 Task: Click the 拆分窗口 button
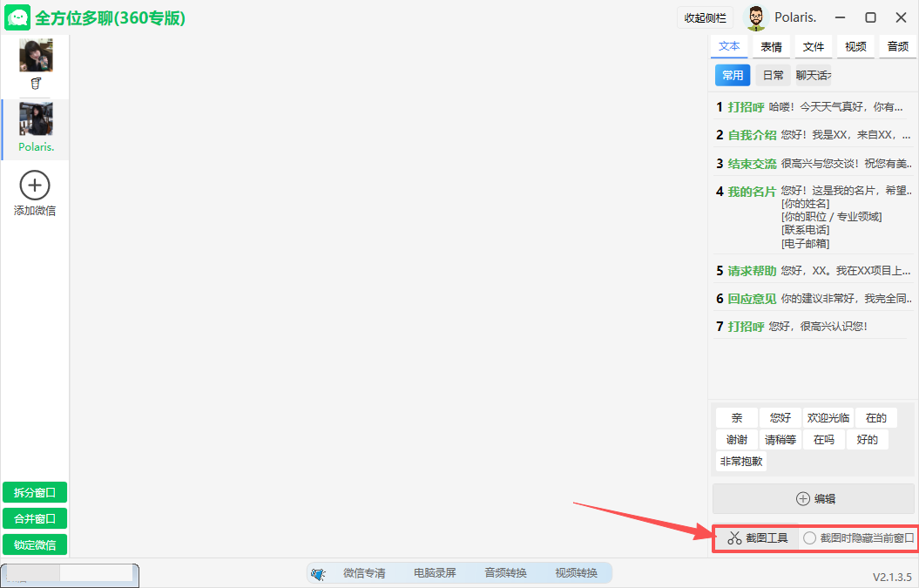(x=35, y=493)
